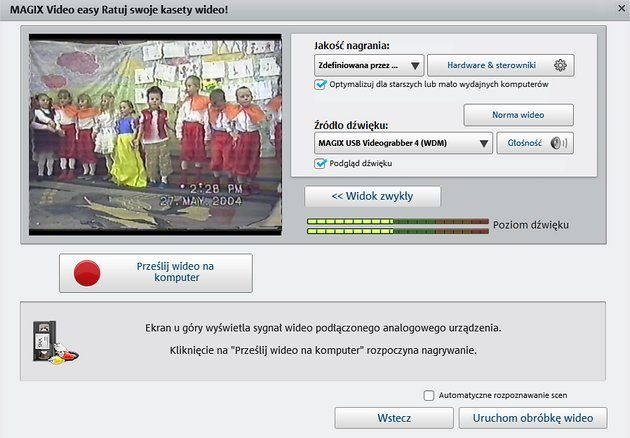Open the Jakość nagrania dropdown

pos(369,65)
